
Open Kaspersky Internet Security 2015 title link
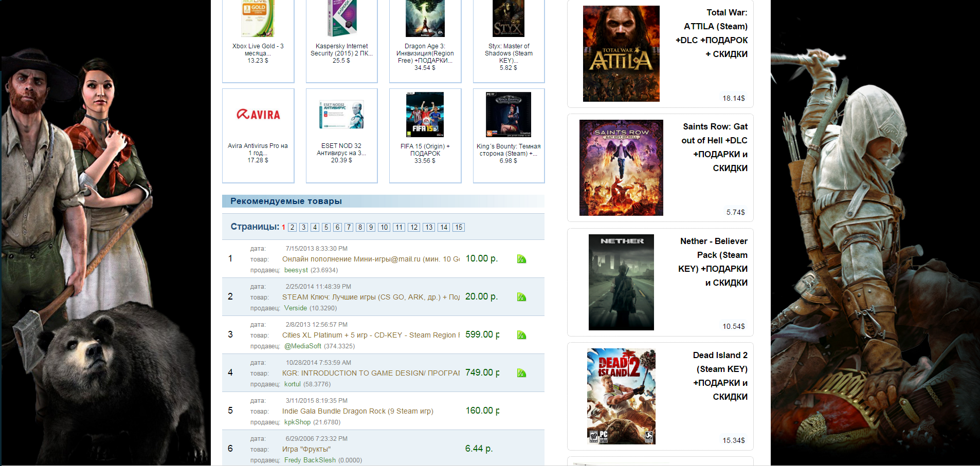[x=341, y=50]
